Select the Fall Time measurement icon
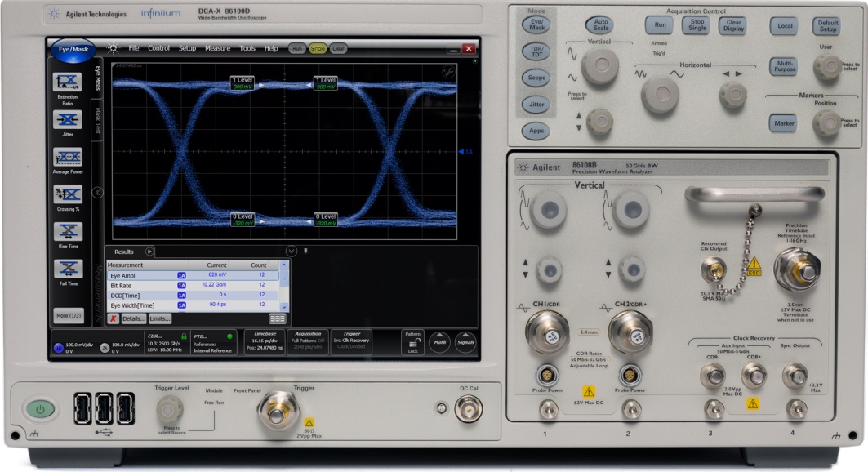The image size is (868, 472). (x=68, y=269)
